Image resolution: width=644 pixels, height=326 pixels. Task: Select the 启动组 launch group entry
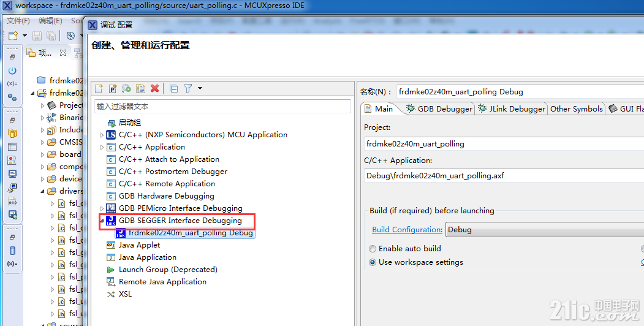coord(129,123)
